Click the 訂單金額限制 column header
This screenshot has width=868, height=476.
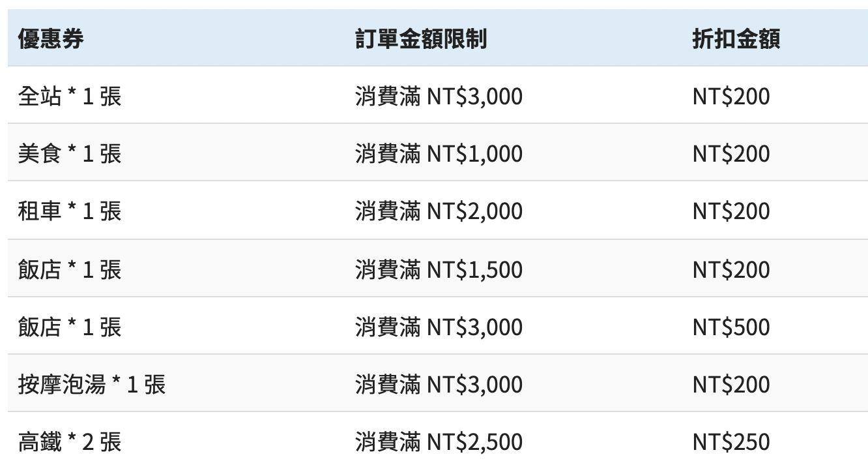421,39
